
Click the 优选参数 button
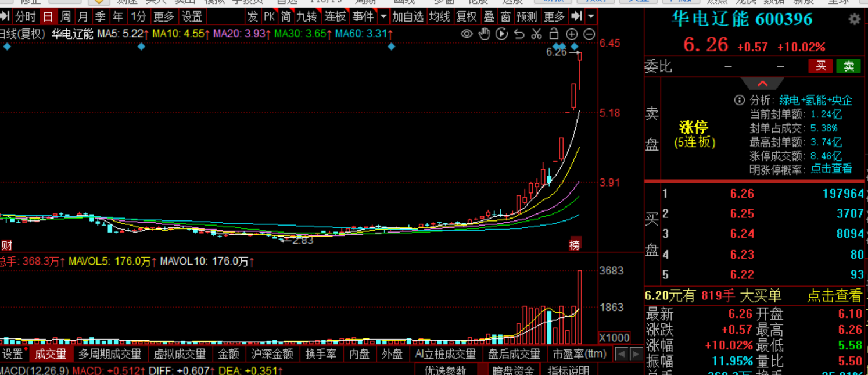coord(446,370)
